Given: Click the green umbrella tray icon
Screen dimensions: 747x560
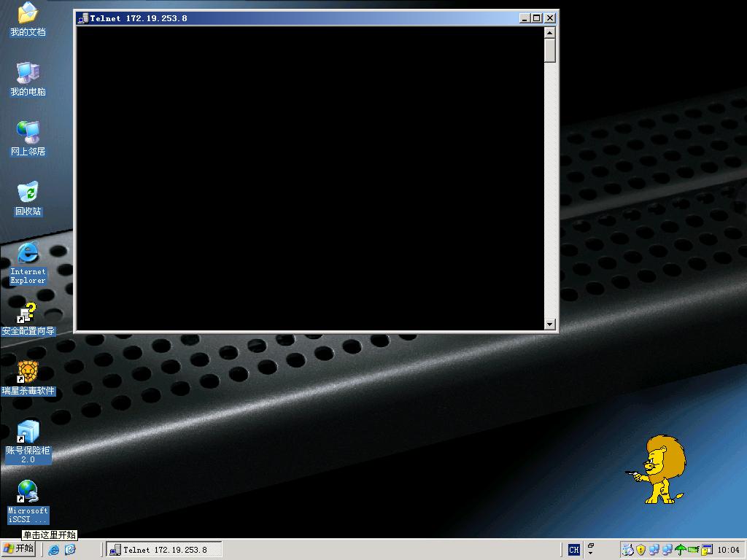Looking at the screenshot, I should click(x=681, y=550).
